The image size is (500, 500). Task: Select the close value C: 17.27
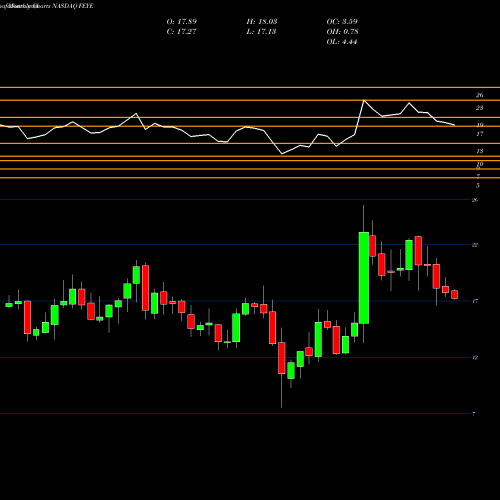(x=181, y=32)
